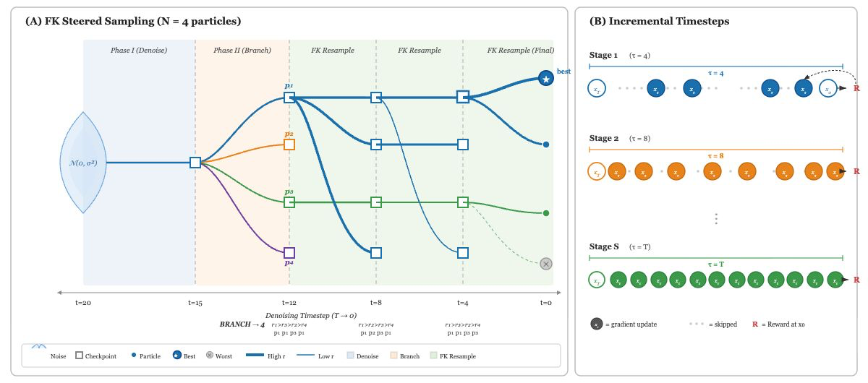Click the branch checkpoint square at t=15

195,163
